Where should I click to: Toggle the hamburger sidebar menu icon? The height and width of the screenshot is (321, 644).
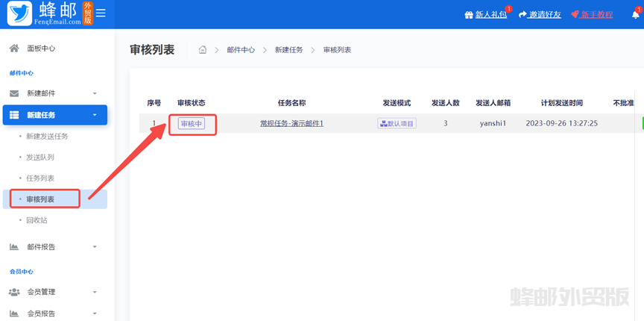101,13
